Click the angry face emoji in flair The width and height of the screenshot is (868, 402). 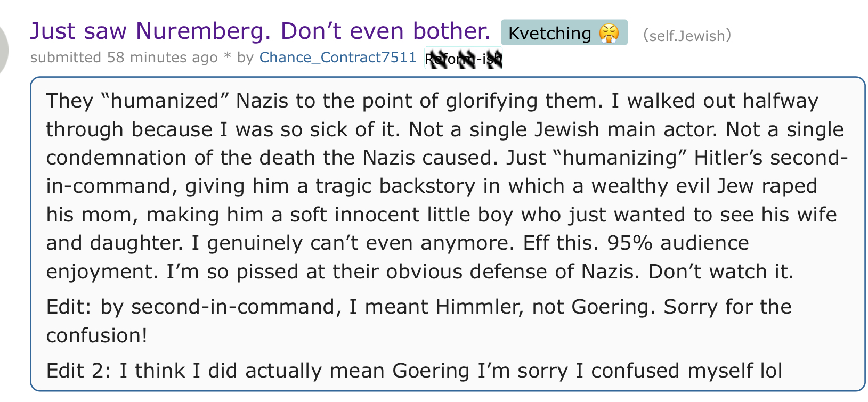coord(609,33)
